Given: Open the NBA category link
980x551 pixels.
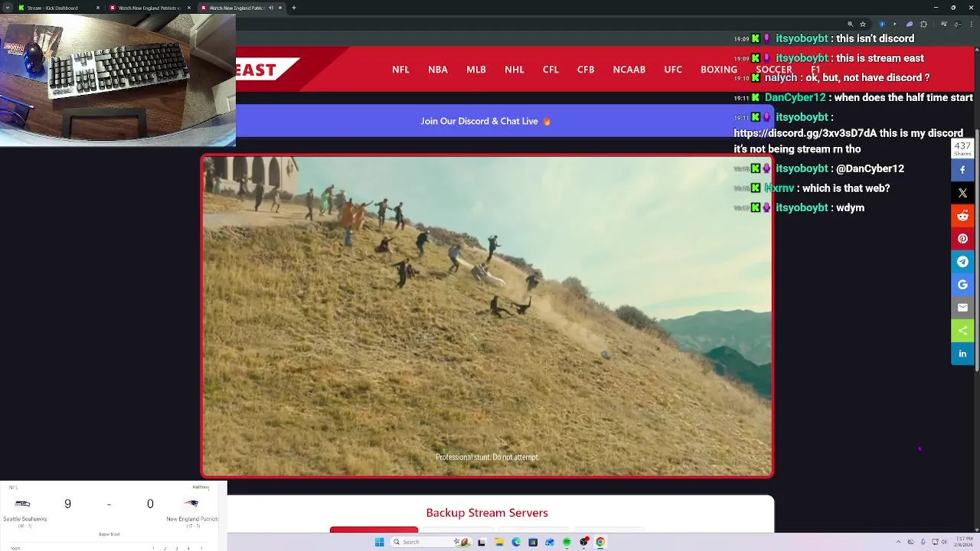Looking at the screenshot, I should point(438,69).
